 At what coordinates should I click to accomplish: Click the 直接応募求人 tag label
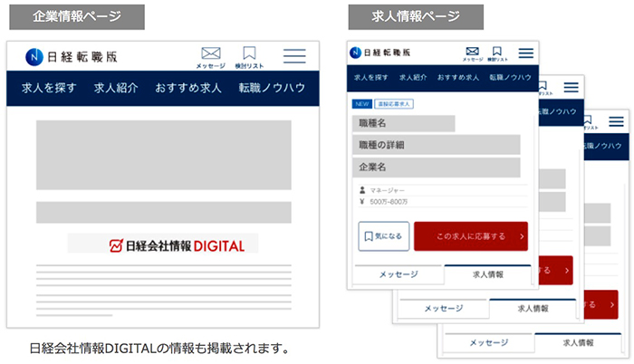[x=394, y=104]
